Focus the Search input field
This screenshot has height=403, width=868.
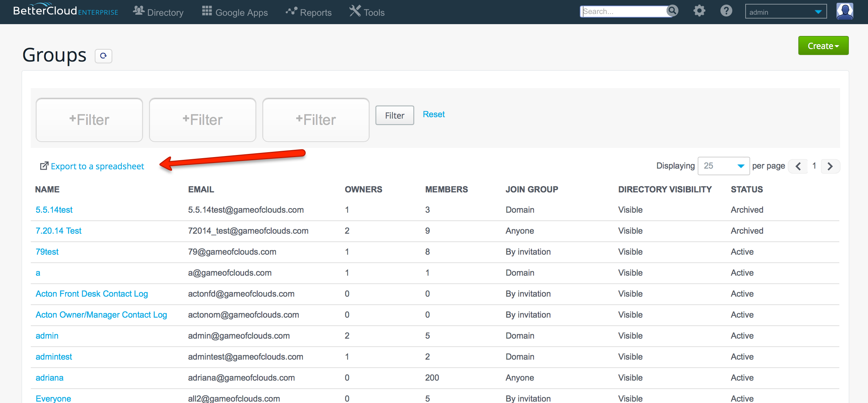(x=624, y=11)
